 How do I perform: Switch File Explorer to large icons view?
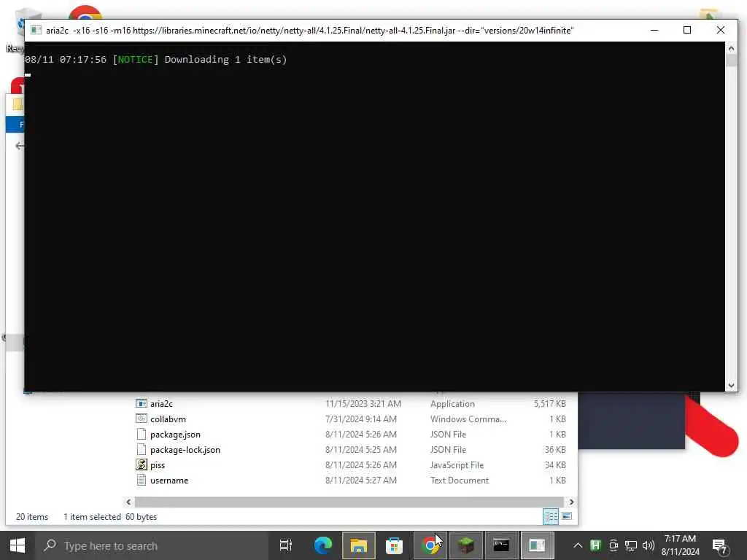[566, 516]
